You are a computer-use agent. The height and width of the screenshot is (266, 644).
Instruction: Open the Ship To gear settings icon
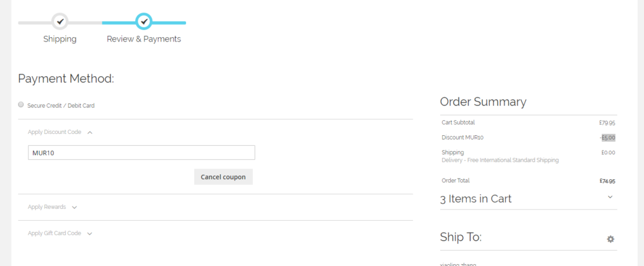(610, 239)
